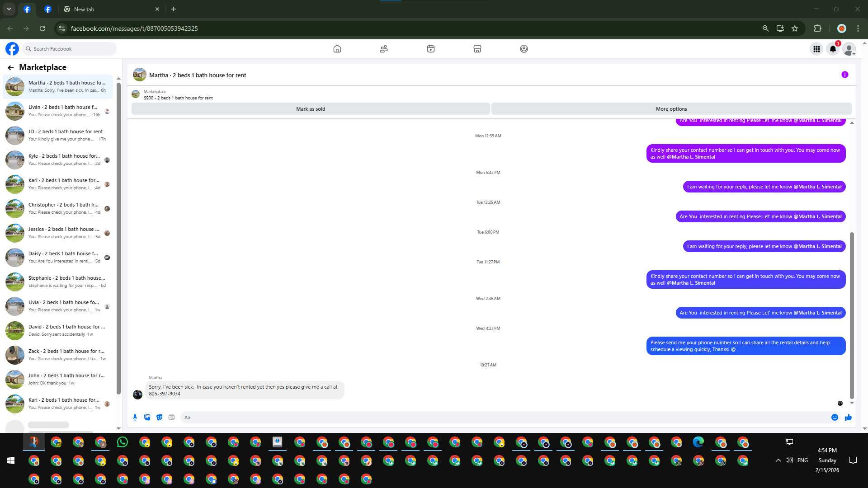Open the $900 listing link in header
This screenshot has width=868, height=488.
pyautogui.click(x=178, y=98)
